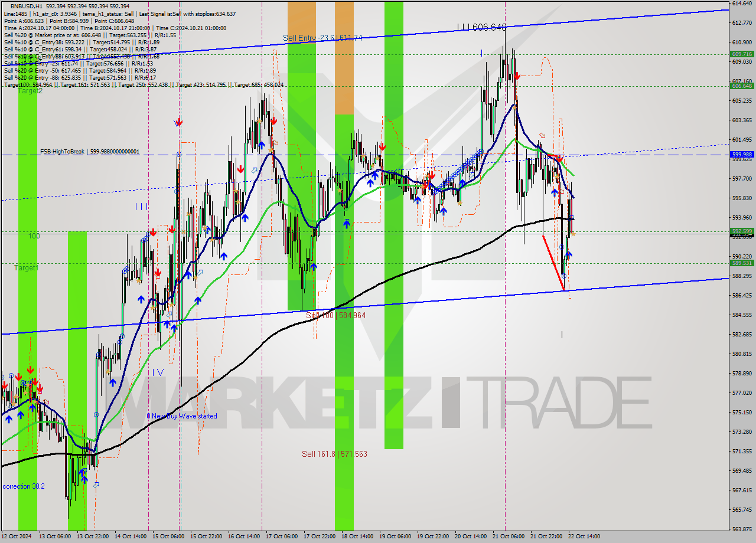
Task: Click the 577.020 price scale value
Action: pyautogui.click(x=742, y=393)
